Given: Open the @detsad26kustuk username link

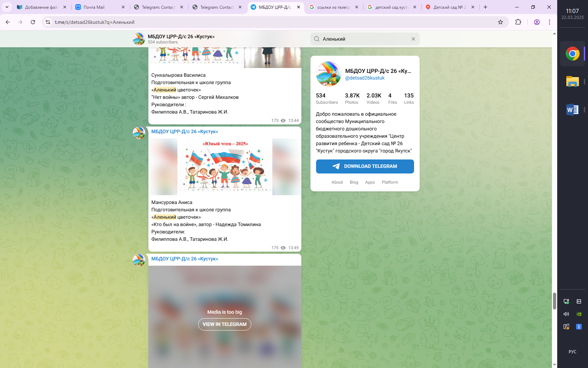Looking at the screenshot, I should (x=365, y=78).
